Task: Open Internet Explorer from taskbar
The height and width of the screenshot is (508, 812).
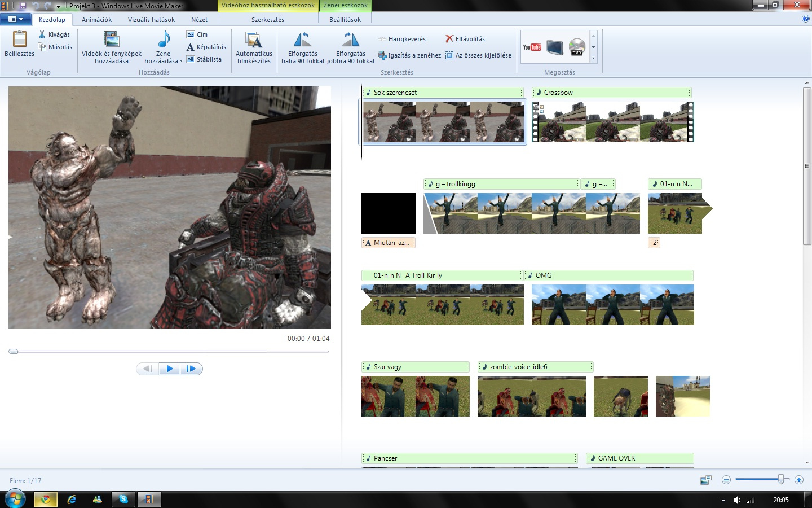Action: [x=72, y=500]
